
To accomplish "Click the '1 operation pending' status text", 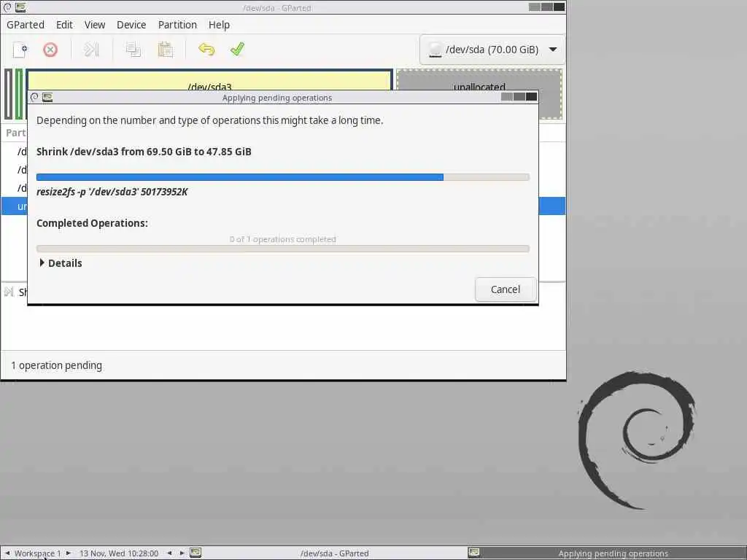I will 56,365.
